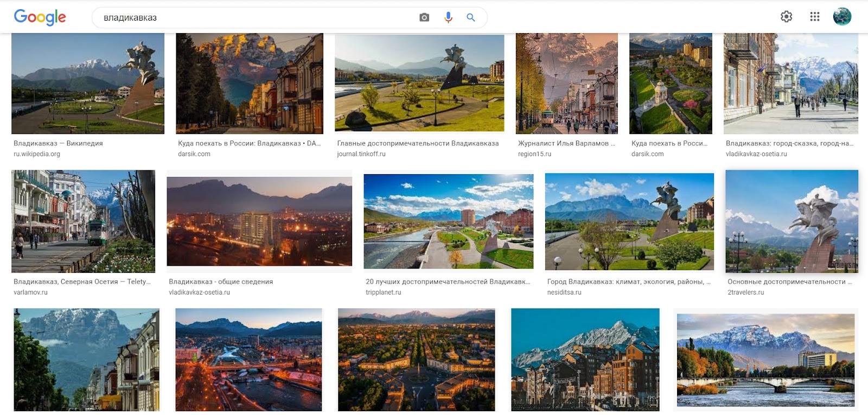868x415 pixels.
Task: Open the tripplanet.ru source link
Action: [384, 292]
